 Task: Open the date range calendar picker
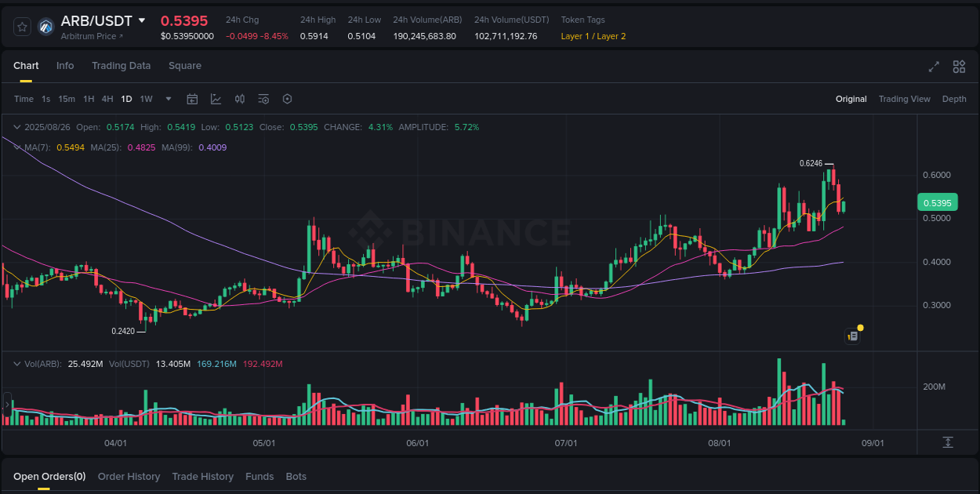coord(192,99)
